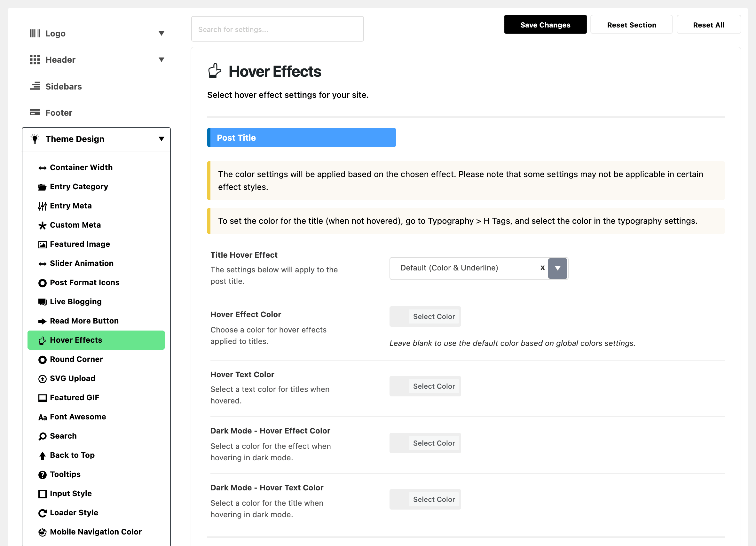
Task: Click the palette icon for Mobile Navigation Color
Action: pyautogui.click(x=42, y=532)
